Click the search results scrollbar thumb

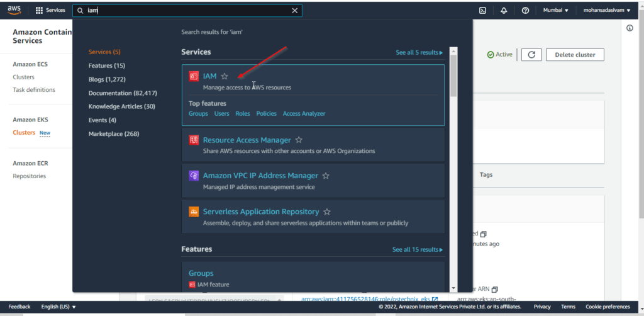453,75
